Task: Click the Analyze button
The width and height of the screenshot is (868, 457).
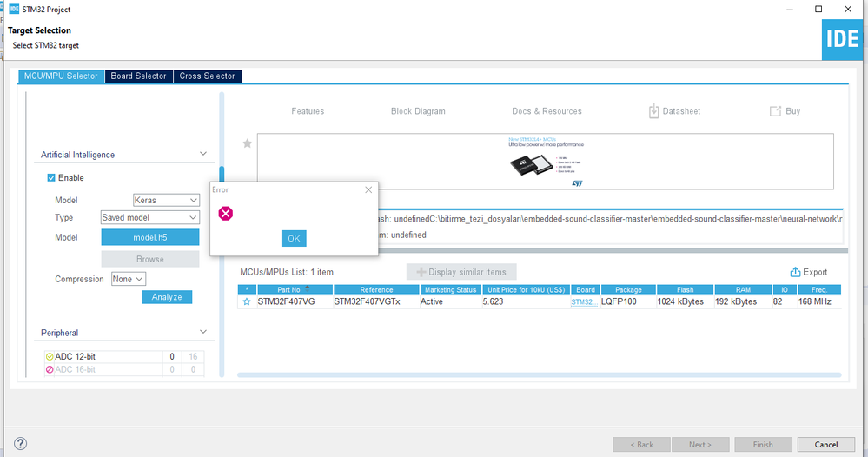Action: 167,297
